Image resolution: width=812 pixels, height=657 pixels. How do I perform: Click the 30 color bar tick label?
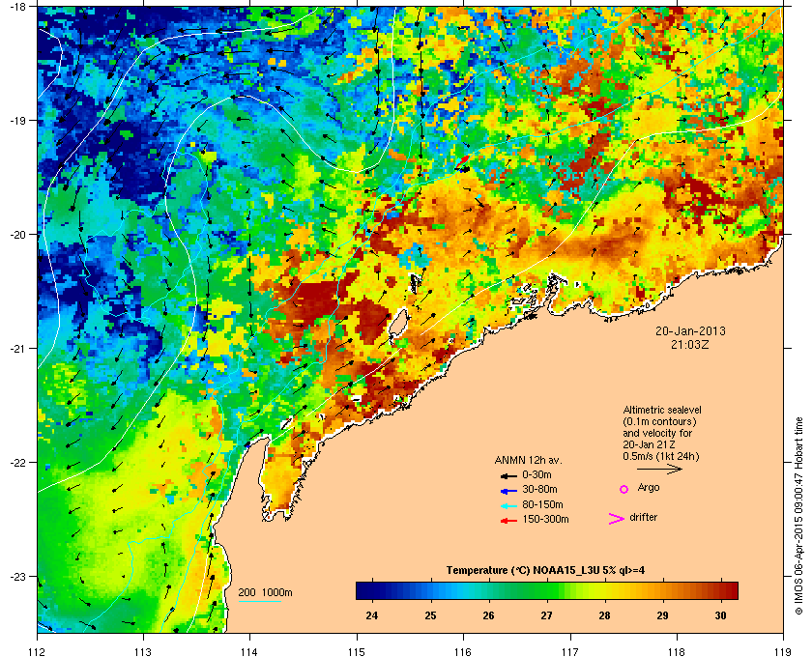pyautogui.click(x=720, y=615)
